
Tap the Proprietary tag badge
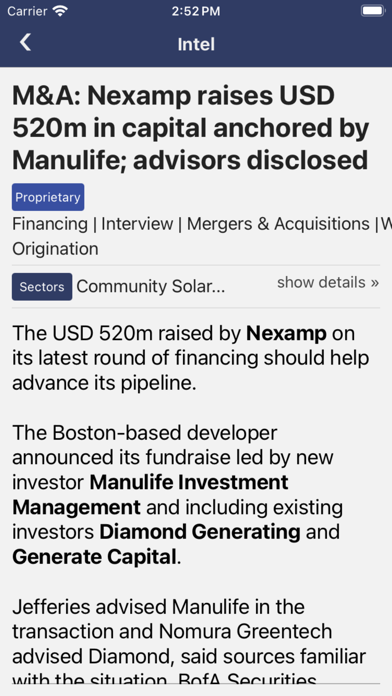coord(48,197)
